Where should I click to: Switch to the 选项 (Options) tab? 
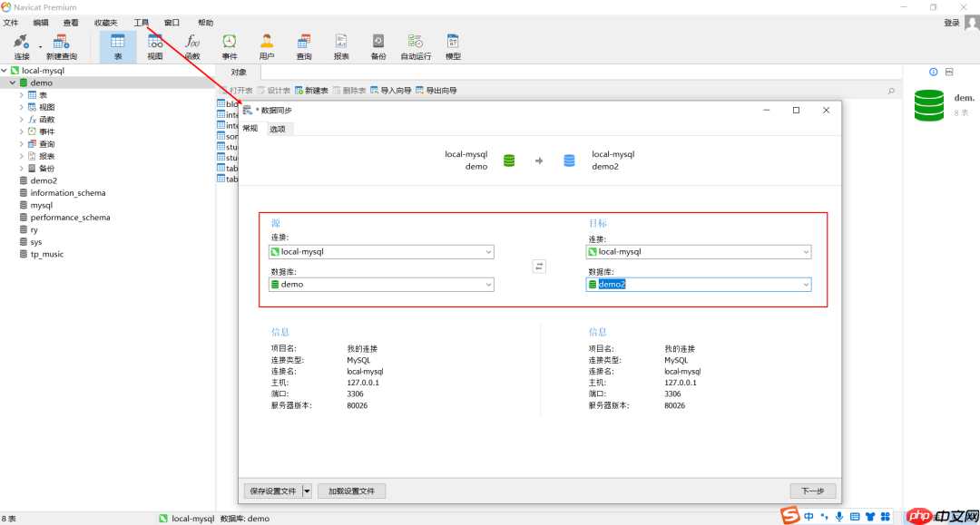click(278, 129)
